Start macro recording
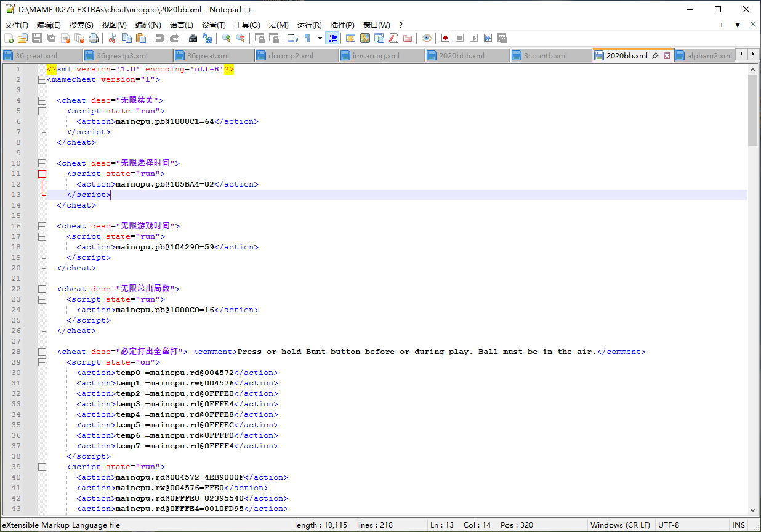Screen dimensions: 761x532 point(445,38)
